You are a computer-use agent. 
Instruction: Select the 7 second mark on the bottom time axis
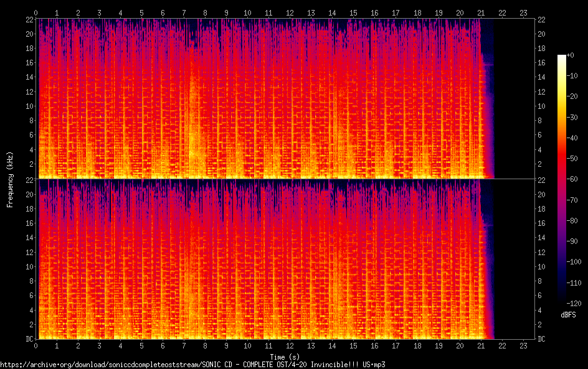184,345
